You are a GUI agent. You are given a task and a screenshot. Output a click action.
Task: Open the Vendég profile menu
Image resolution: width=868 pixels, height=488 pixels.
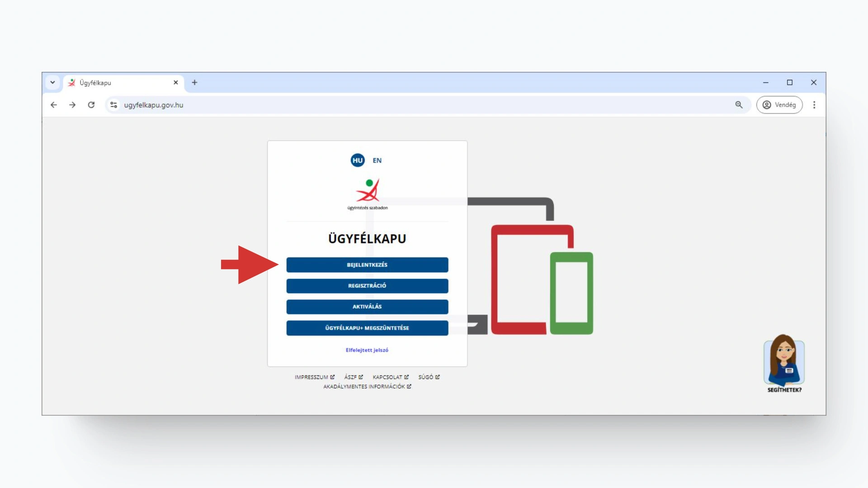[779, 105]
